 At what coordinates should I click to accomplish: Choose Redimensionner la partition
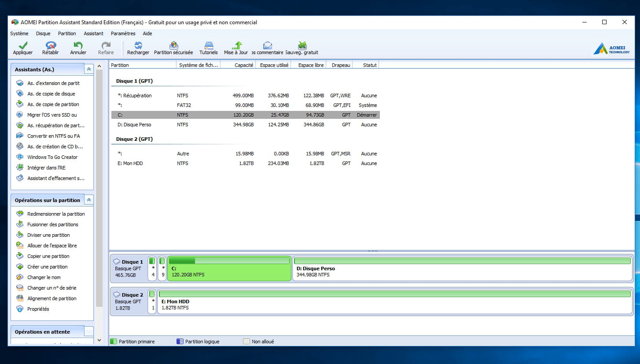click(x=56, y=214)
